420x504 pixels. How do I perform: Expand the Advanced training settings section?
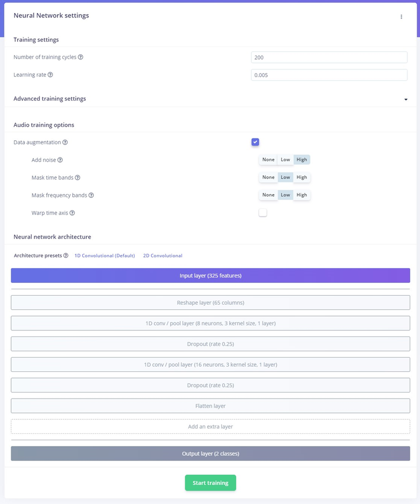click(x=405, y=99)
